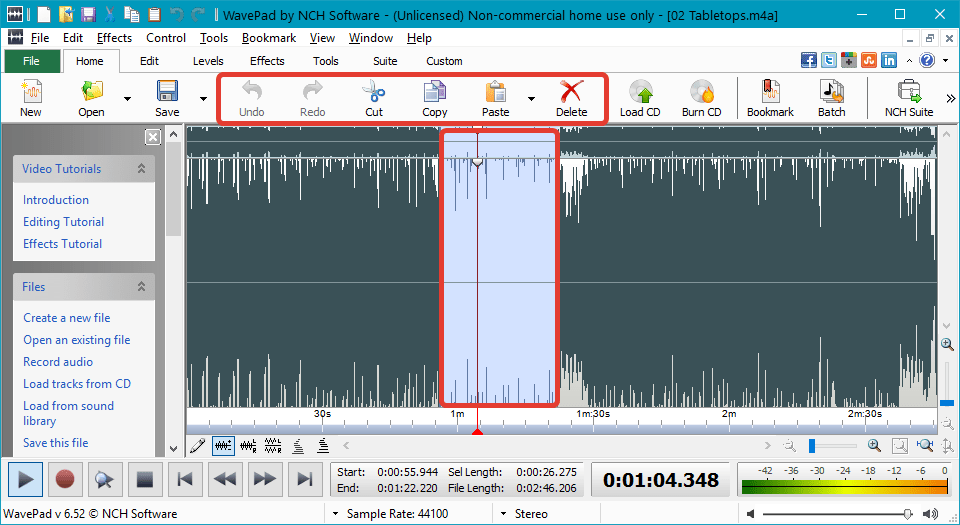960x525 pixels.
Task: Toggle the left/right channel waveform view
Action: click(x=248, y=446)
